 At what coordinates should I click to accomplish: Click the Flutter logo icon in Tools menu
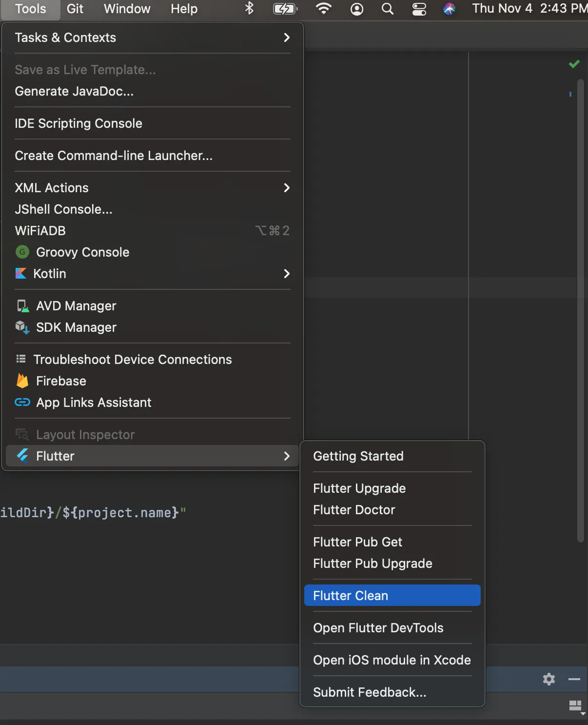(22, 456)
